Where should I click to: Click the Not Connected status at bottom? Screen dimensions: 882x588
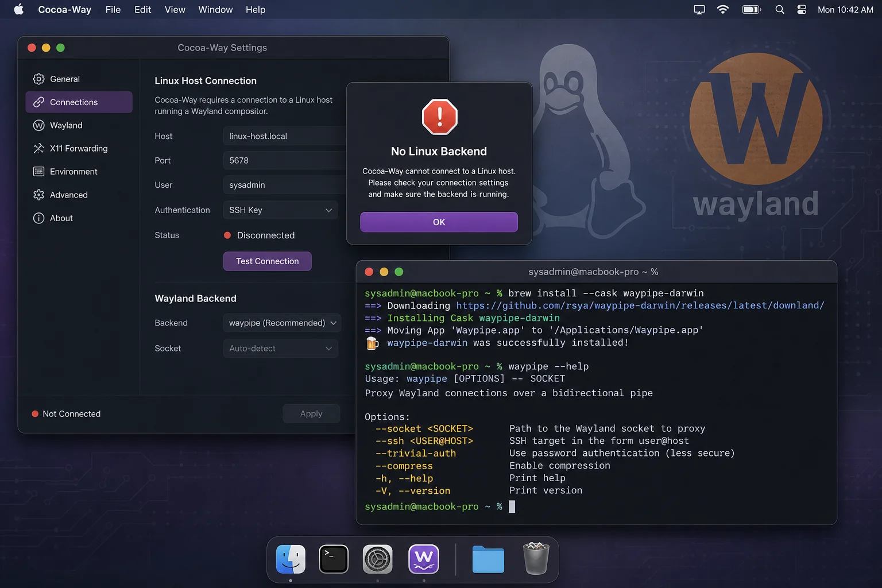click(66, 414)
